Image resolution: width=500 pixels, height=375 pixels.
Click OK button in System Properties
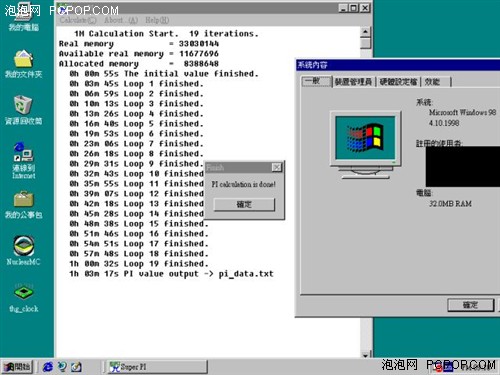(470, 305)
